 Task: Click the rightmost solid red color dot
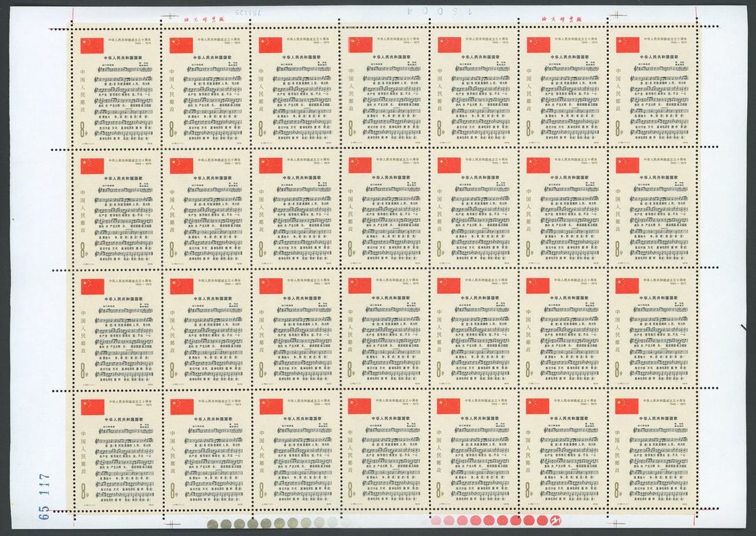542,521
